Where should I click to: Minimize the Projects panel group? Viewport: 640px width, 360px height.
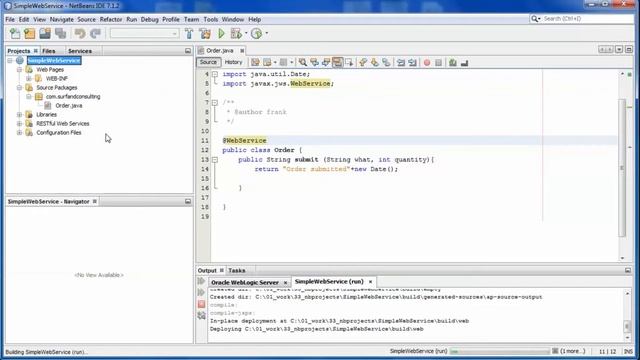pyautogui.click(x=188, y=51)
